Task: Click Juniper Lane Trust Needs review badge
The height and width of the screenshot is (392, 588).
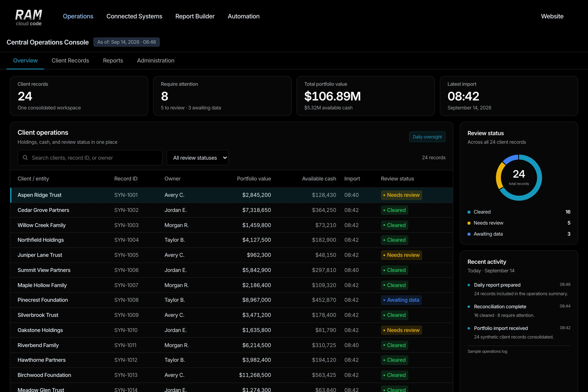Action: coord(401,255)
